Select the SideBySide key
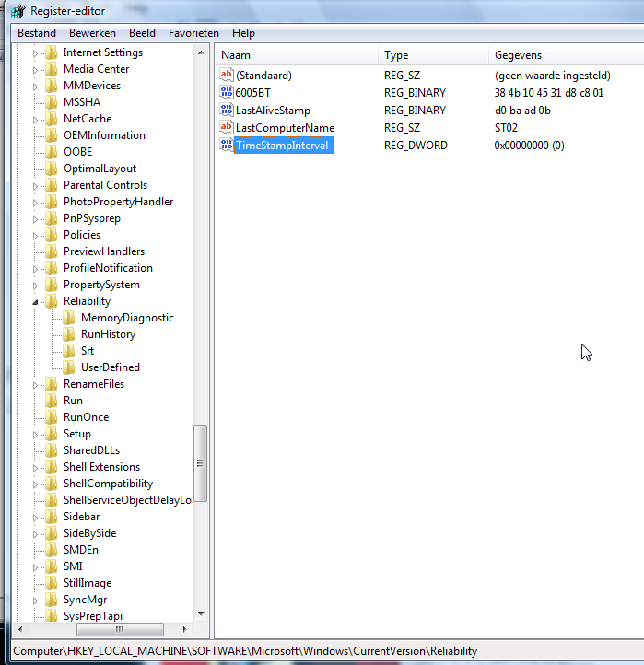This screenshot has height=665, width=644. [x=89, y=533]
